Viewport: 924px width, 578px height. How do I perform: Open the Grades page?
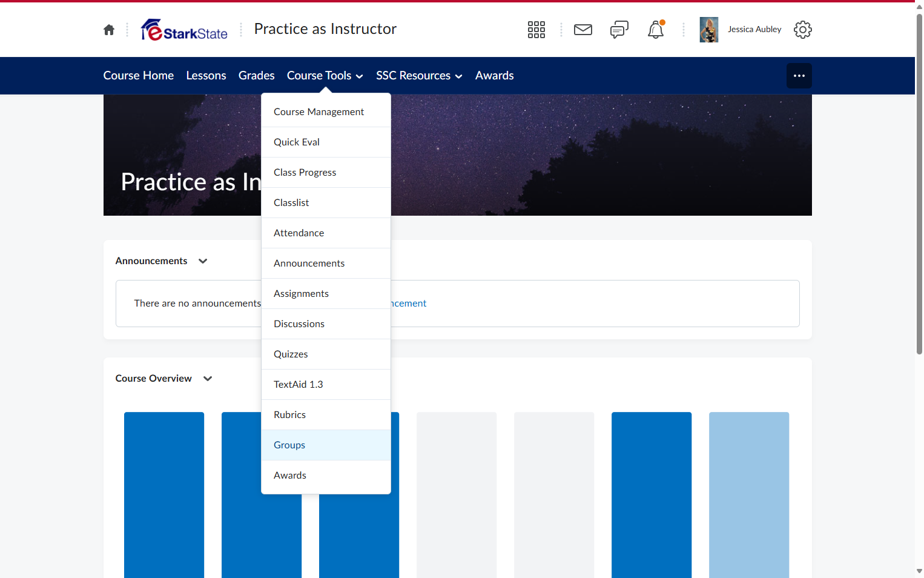(x=257, y=76)
